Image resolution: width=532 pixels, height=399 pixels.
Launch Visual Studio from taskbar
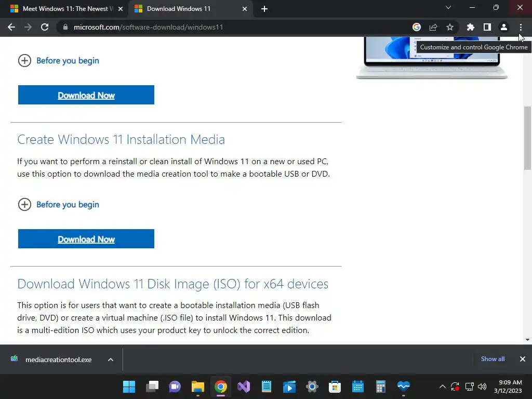(244, 387)
